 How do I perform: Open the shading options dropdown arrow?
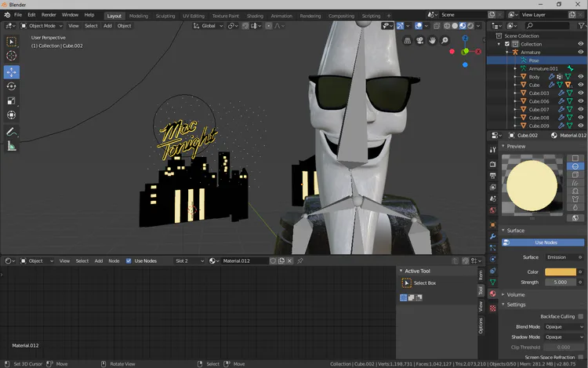[478, 26]
